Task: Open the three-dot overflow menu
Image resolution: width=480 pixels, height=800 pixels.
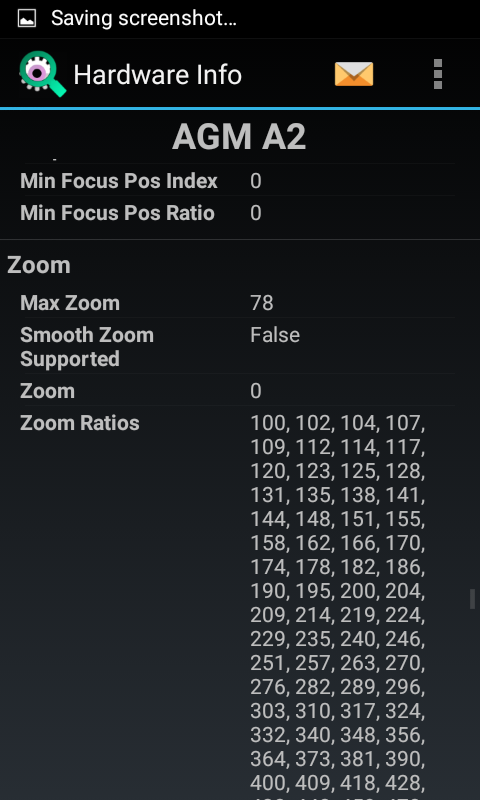Action: click(x=438, y=74)
